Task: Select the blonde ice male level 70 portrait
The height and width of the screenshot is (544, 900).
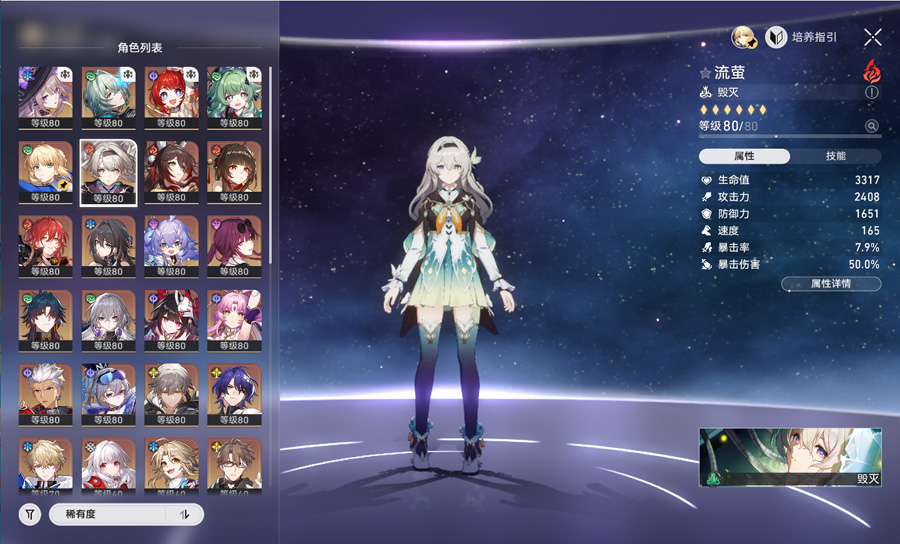Action: click(x=45, y=466)
